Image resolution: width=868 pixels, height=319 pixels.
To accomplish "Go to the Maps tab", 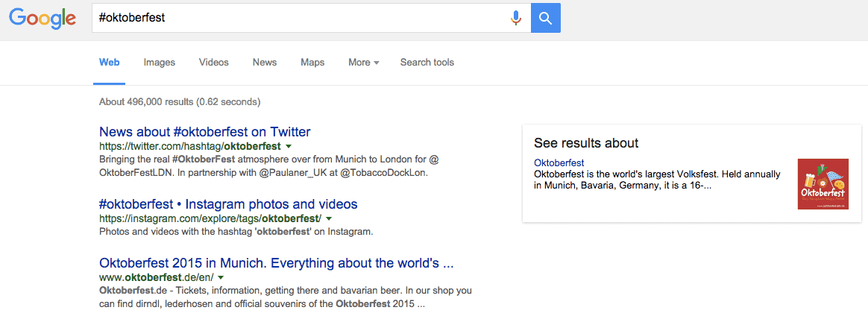I will [312, 63].
